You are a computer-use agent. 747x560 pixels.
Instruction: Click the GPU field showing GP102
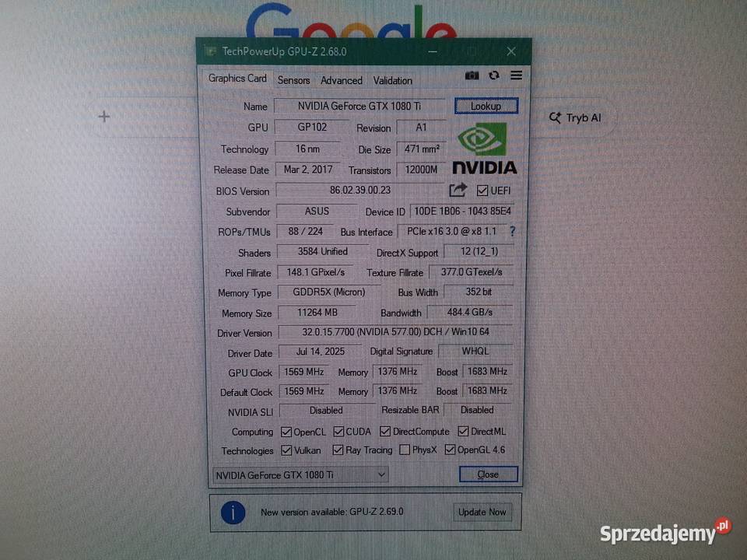tap(312, 127)
